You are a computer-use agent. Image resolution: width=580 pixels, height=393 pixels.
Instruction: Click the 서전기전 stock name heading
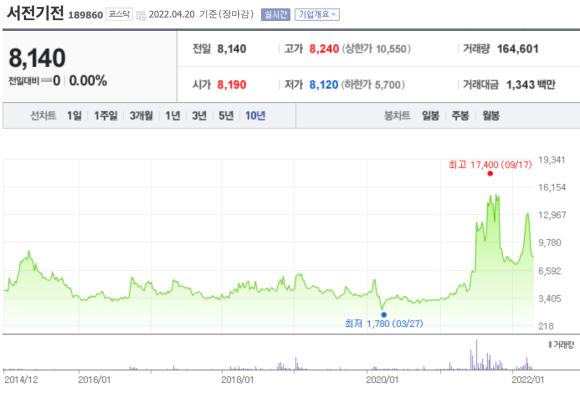(36, 13)
